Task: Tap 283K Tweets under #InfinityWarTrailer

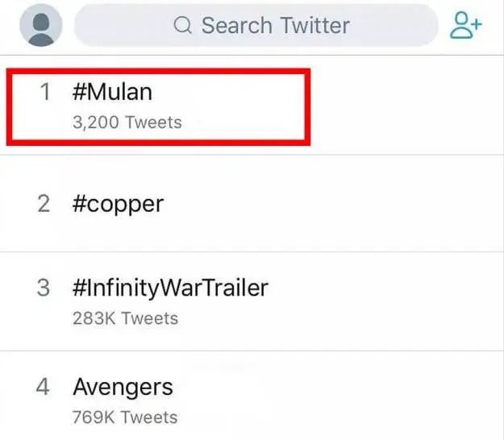Action: tap(125, 318)
